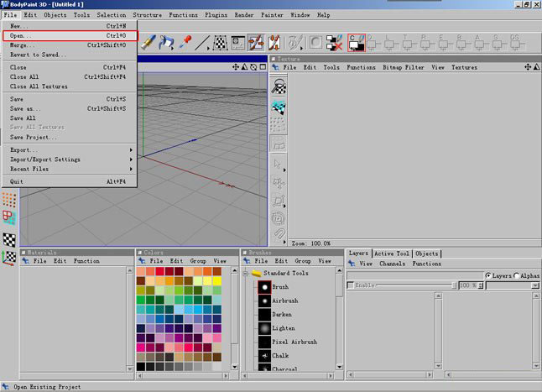This screenshot has height=392, width=542.
Task: Open the paint setup wizard icon
Action: coord(237,43)
